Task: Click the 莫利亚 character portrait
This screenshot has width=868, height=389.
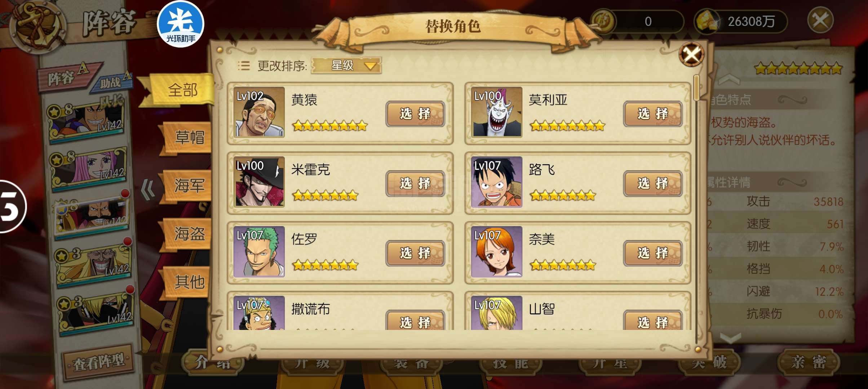Action: 496,112
